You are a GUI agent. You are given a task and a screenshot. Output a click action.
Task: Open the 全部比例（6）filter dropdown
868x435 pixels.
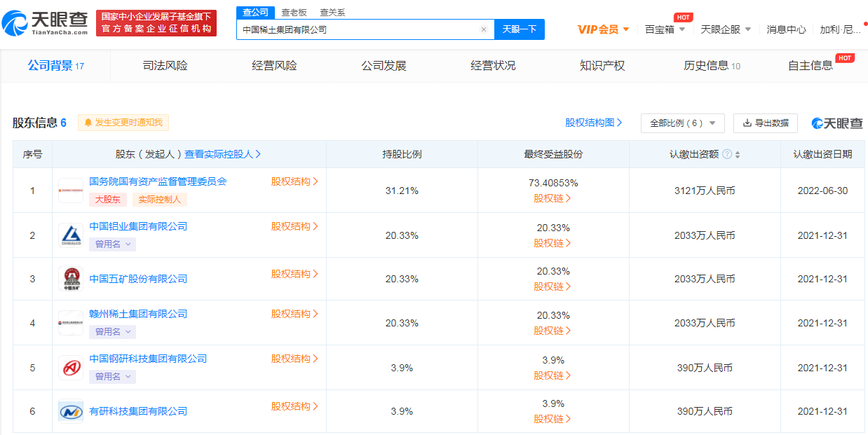[682, 123]
